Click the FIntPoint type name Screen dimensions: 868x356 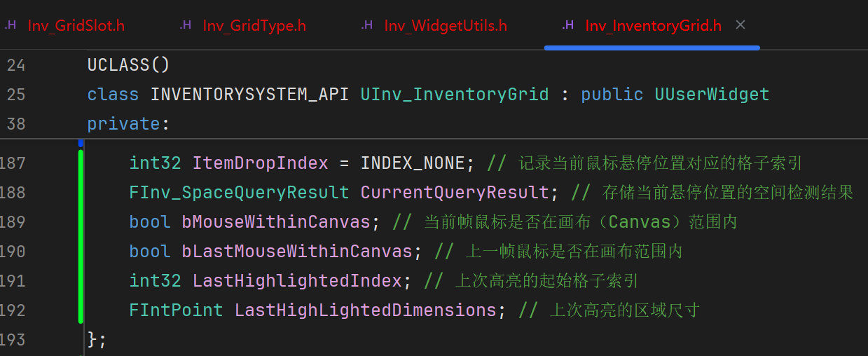tap(176, 310)
